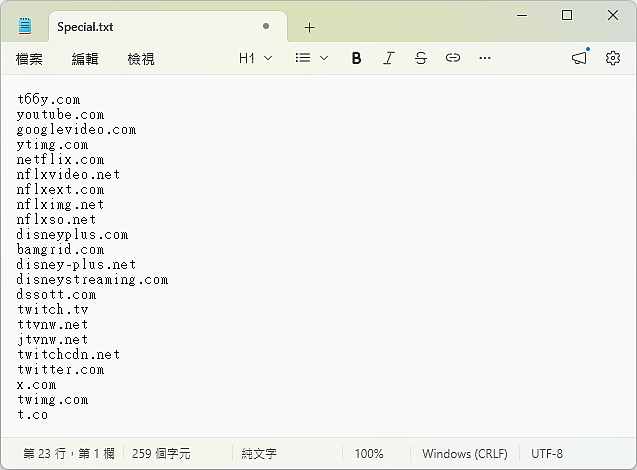Click the line twitchcdn.net
Image resolution: width=637 pixels, height=470 pixels.
(68, 355)
